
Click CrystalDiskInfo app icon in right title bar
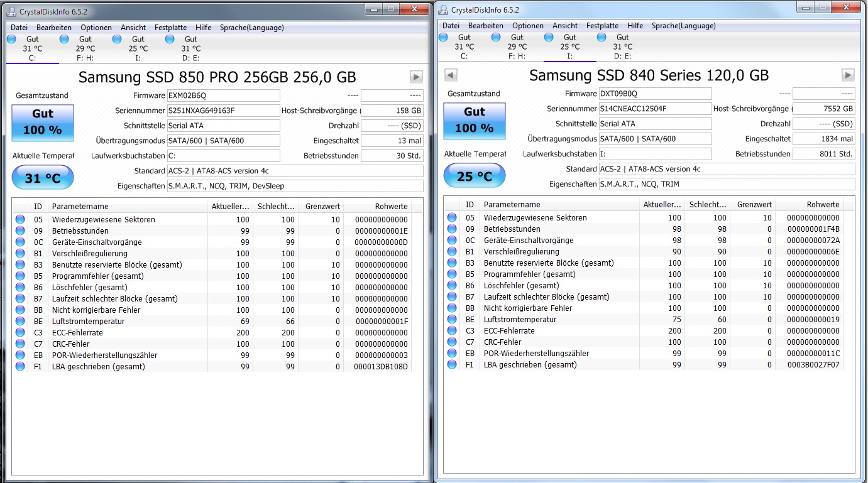pos(443,9)
